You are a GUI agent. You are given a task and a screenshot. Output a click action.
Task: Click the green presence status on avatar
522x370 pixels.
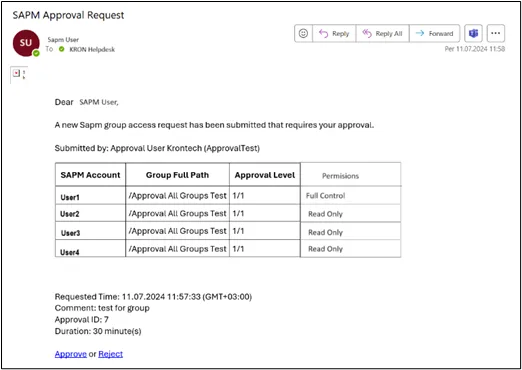[36, 53]
